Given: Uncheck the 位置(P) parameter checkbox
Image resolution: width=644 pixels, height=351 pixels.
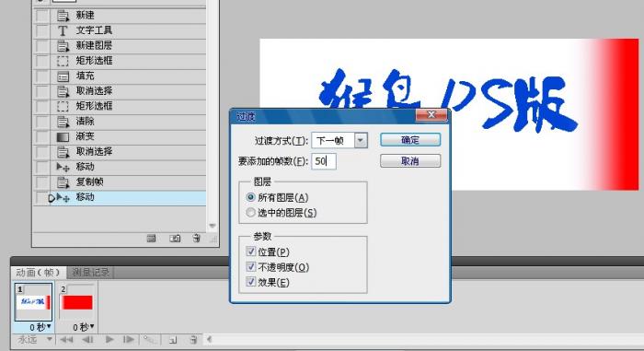Looking at the screenshot, I should (251, 251).
